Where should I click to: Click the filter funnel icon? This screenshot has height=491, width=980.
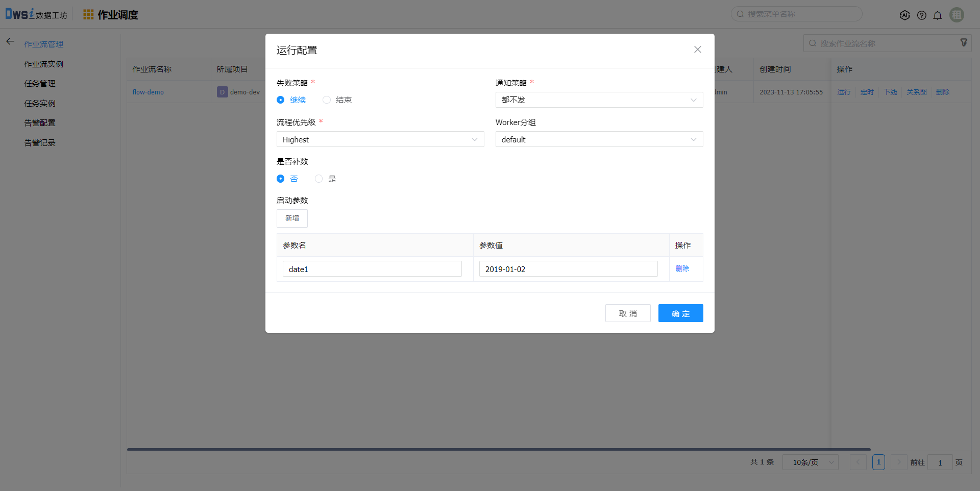963,43
